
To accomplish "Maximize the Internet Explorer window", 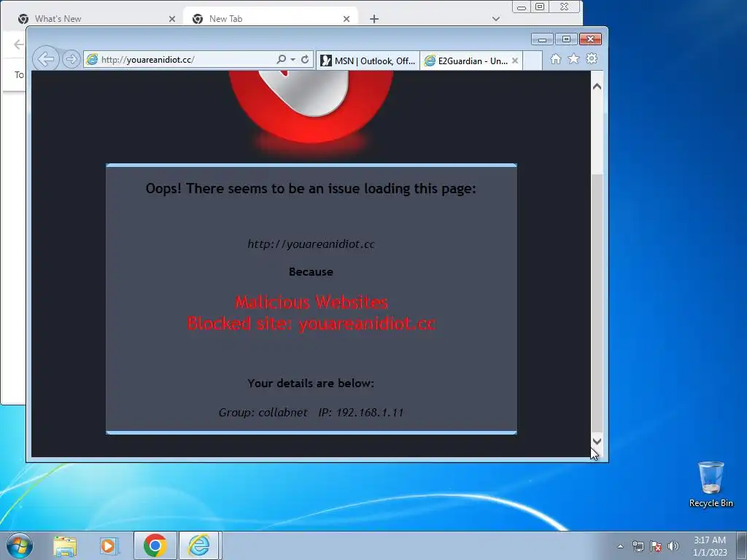I will coord(566,39).
